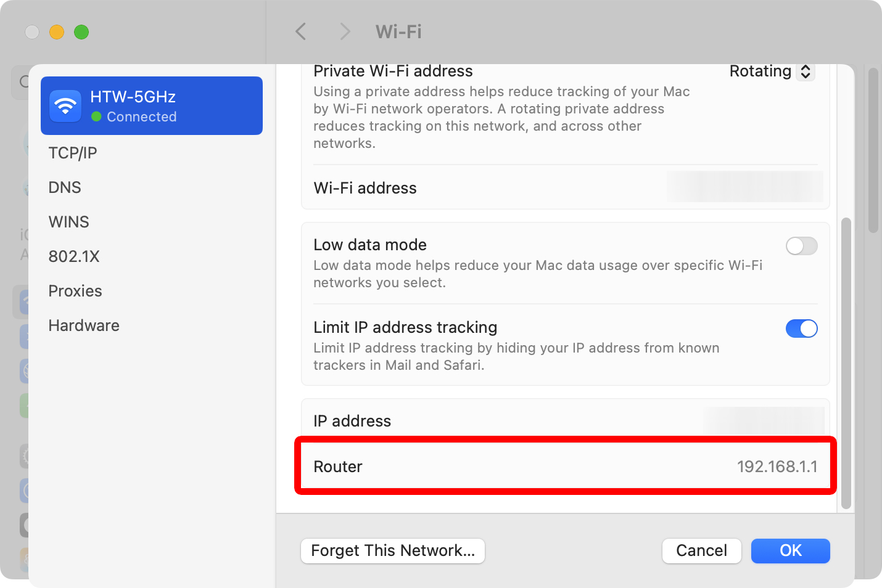882x588 pixels.
Task: Enable the Low data mode switch
Action: (801, 246)
